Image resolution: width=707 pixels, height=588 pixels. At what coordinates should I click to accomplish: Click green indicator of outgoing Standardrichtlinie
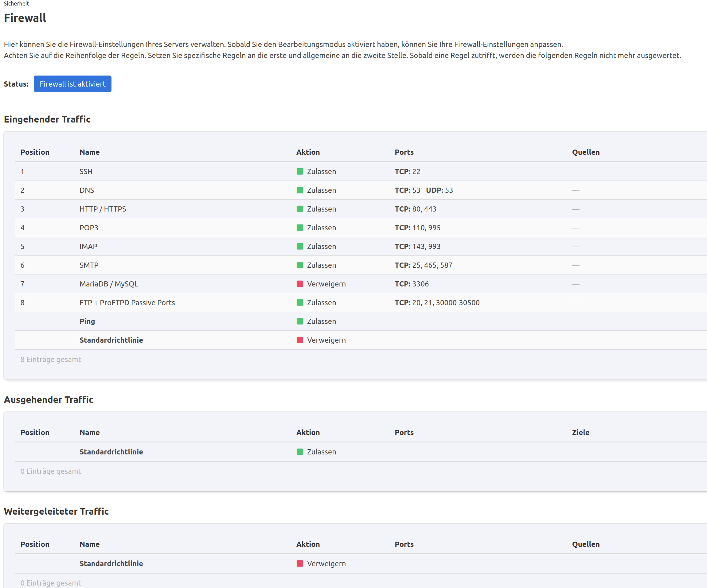click(300, 452)
